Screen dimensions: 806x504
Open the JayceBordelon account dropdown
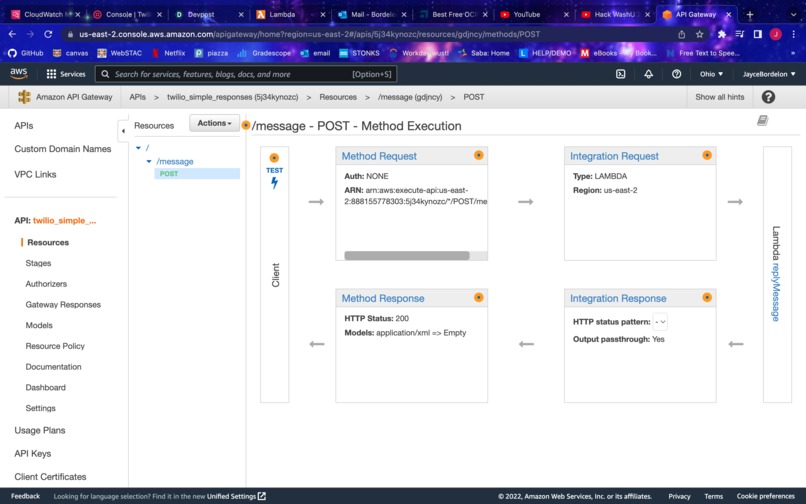pos(769,74)
